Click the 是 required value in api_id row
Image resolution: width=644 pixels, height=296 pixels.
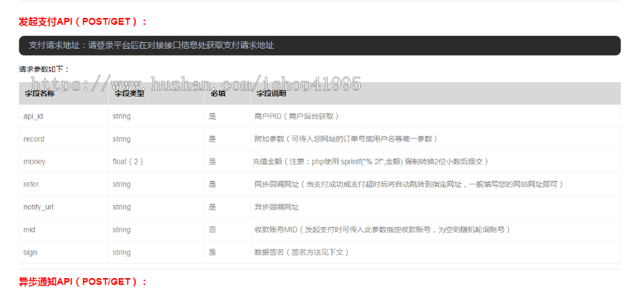point(213,116)
